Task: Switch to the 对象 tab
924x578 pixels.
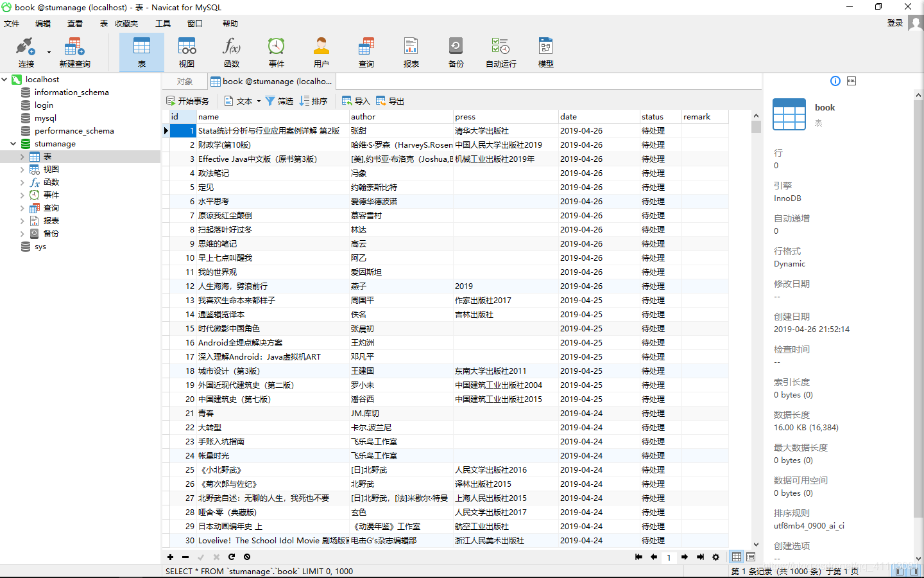Action: (185, 82)
